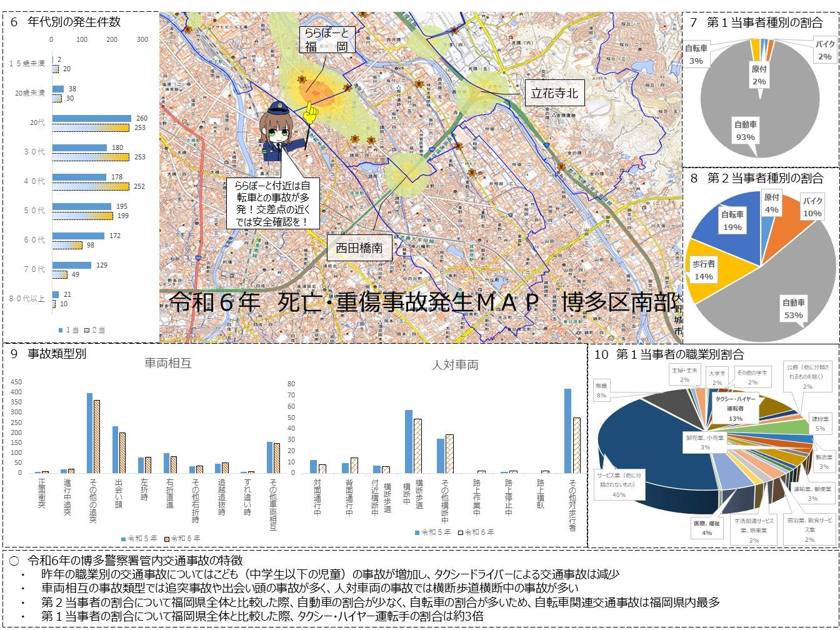Click the 主婦・主夫 2% pie label
The width and height of the screenshot is (840, 630).
tap(685, 375)
